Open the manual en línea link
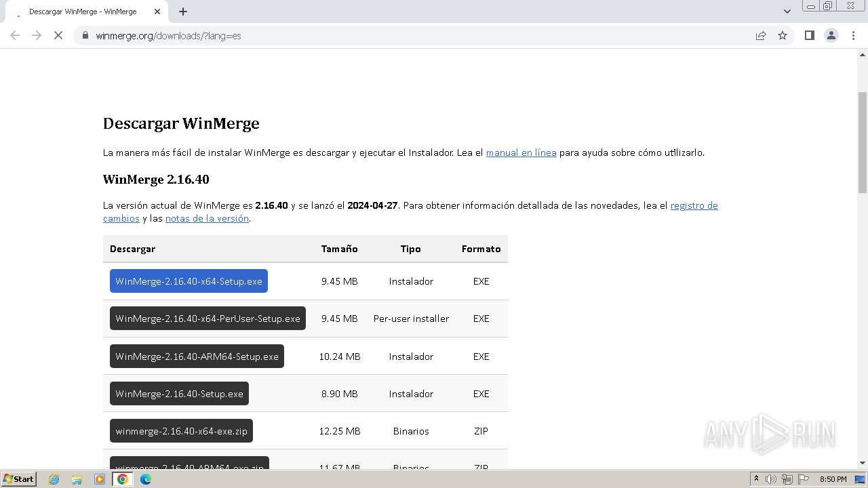Screen dimensions: 868x488 (521, 152)
